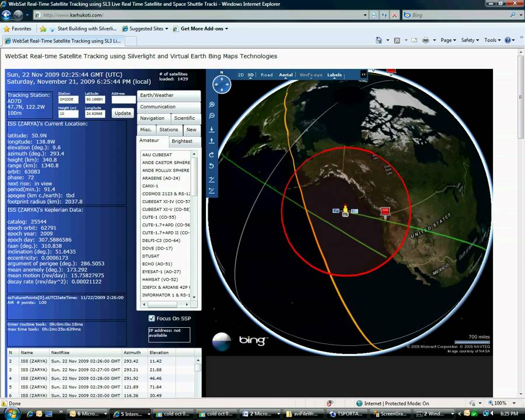Click the New satellites button
525x420 pixels.
click(x=192, y=129)
